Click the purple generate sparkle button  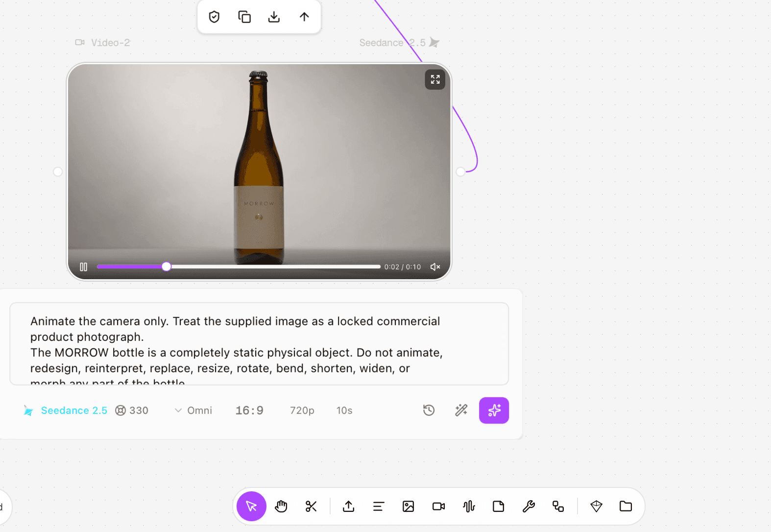(494, 411)
